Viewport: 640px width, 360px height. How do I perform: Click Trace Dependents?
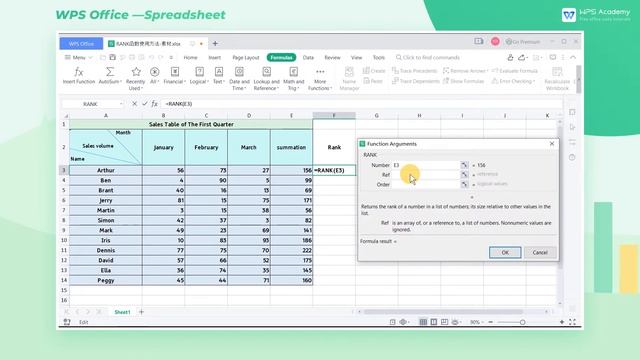(416, 81)
